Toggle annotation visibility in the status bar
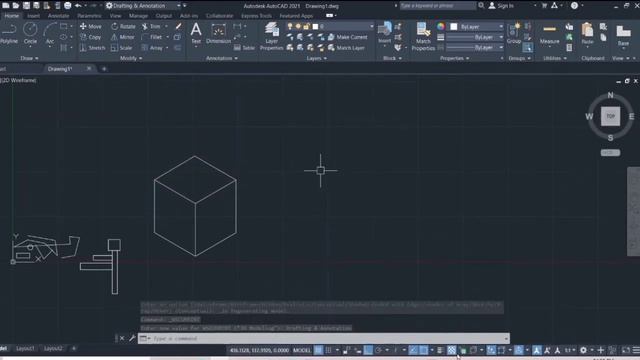The height and width of the screenshot is (360, 640). pos(537,350)
